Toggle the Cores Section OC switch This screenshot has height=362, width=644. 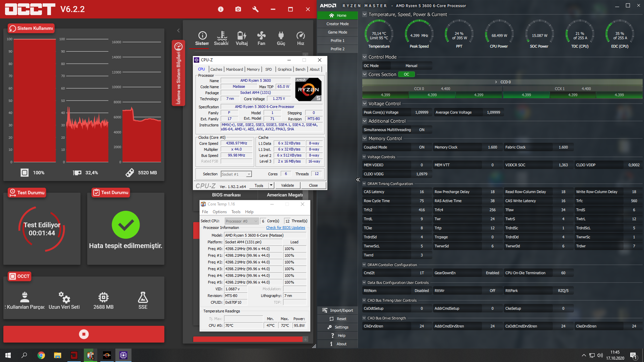[406, 74]
